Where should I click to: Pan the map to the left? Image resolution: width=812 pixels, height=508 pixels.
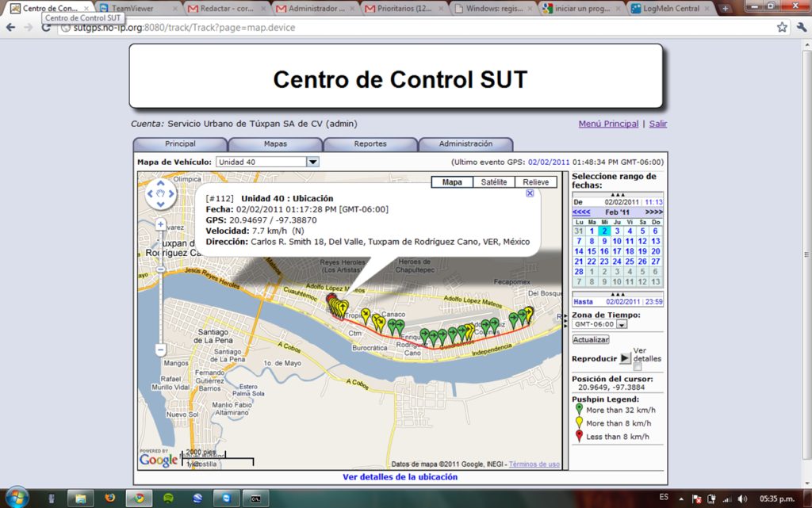click(x=150, y=193)
